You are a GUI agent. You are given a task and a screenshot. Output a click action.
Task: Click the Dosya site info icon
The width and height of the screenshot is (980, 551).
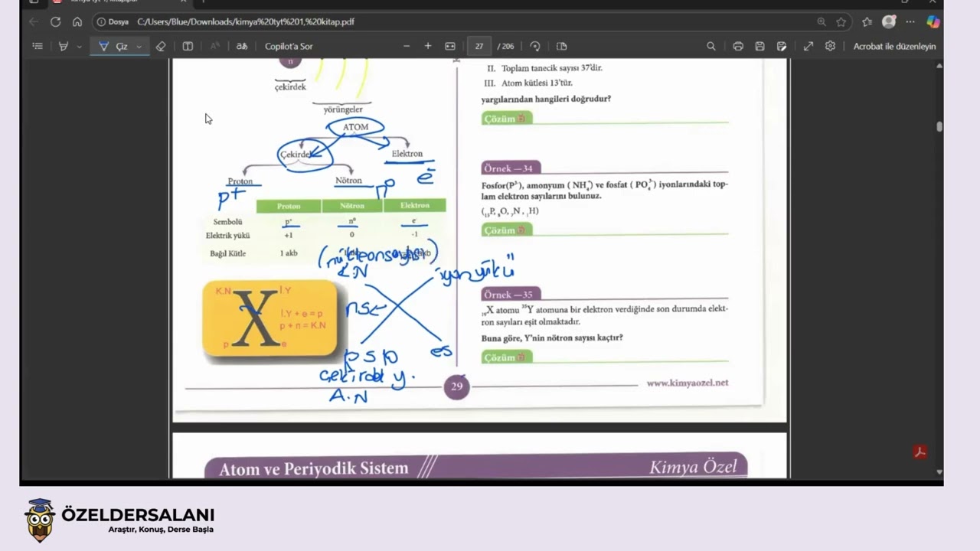pos(113,21)
